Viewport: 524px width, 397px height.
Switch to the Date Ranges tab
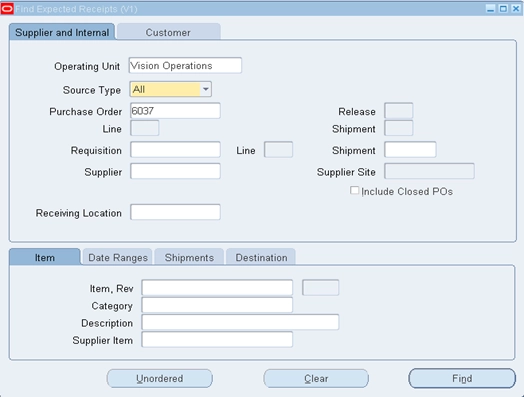tap(118, 257)
